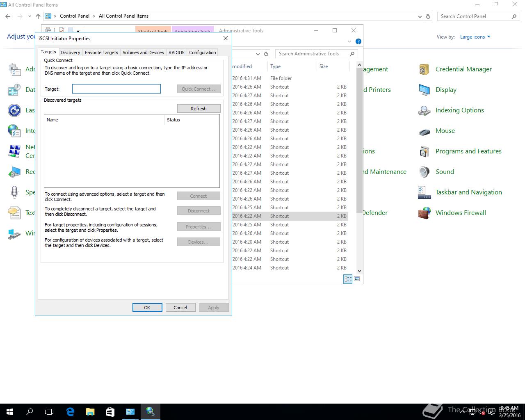Image resolution: width=525 pixels, height=420 pixels.
Task: Click Administrative Tools vertical scrollbar thumb
Action: point(359,140)
